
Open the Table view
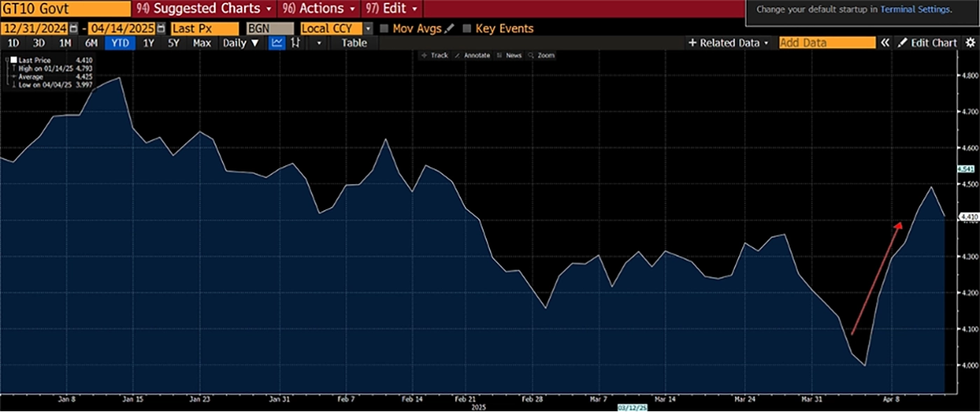tap(353, 43)
